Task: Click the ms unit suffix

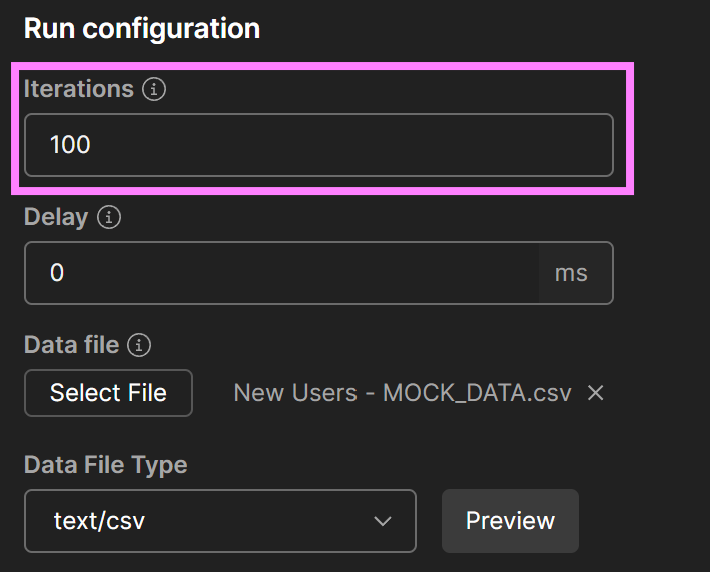Action: click(x=571, y=273)
